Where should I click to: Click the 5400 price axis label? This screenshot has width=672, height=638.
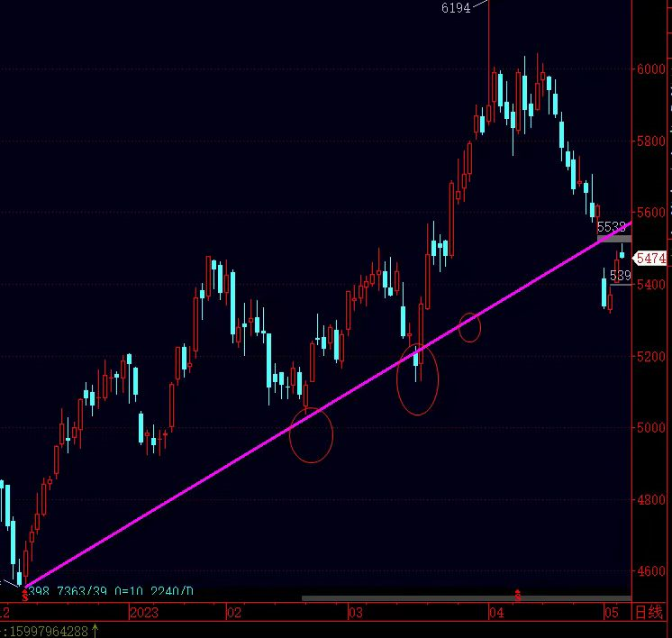coord(651,284)
